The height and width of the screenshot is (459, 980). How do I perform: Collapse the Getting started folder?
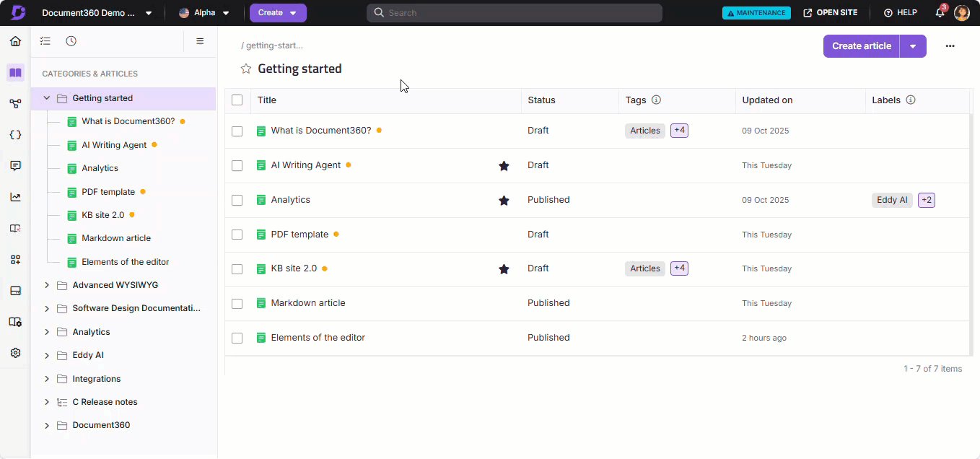click(x=47, y=98)
